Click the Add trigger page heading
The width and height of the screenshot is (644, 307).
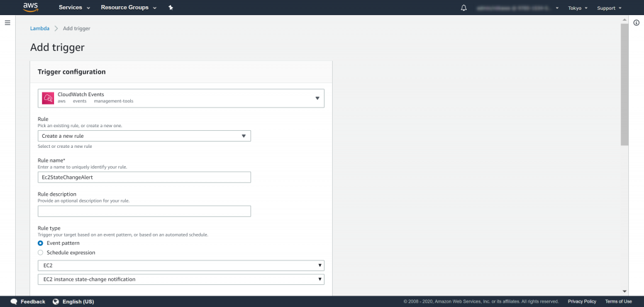(57, 47)
